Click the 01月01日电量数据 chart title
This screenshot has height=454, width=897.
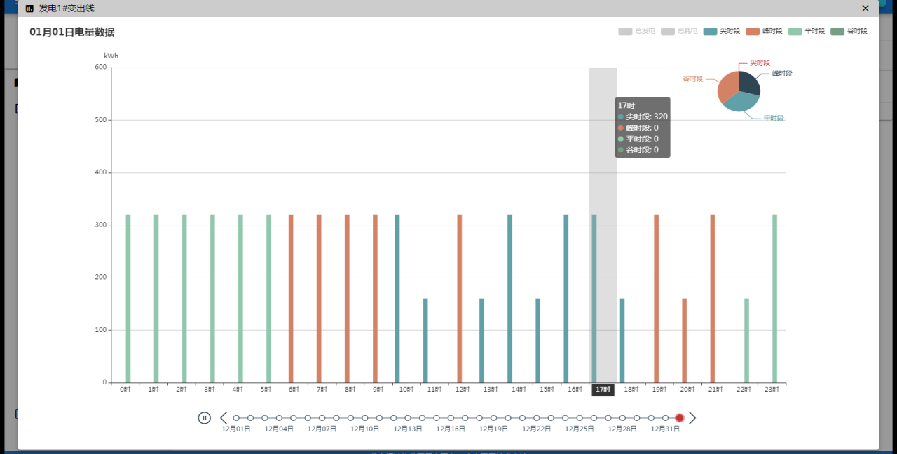[x=72, y=33]
